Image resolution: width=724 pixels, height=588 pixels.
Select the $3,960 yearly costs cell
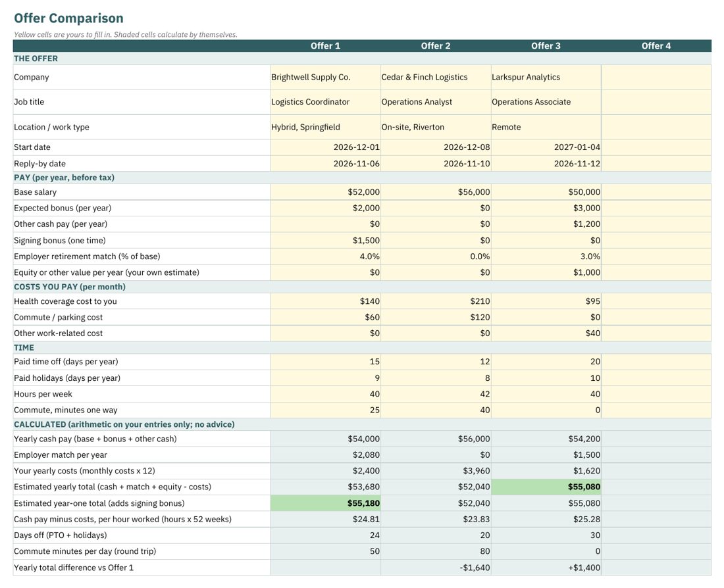tap(436, 471)
